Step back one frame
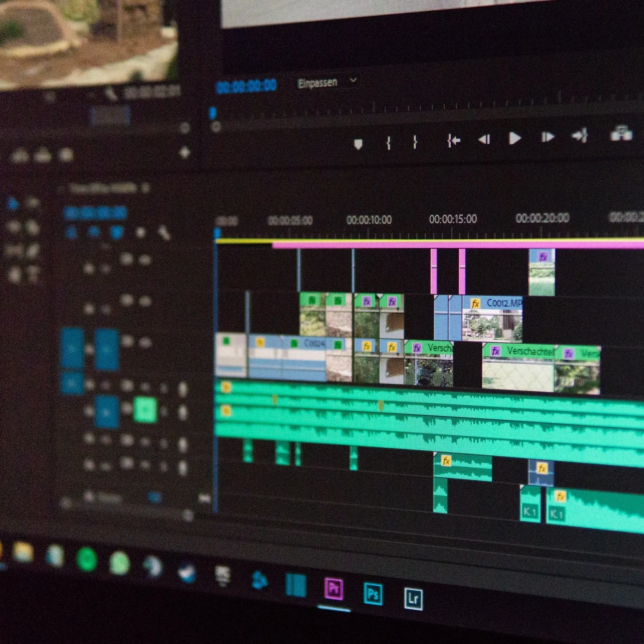Image resolution: width=644 pixels, height=644 pixels. coord(484,139)
